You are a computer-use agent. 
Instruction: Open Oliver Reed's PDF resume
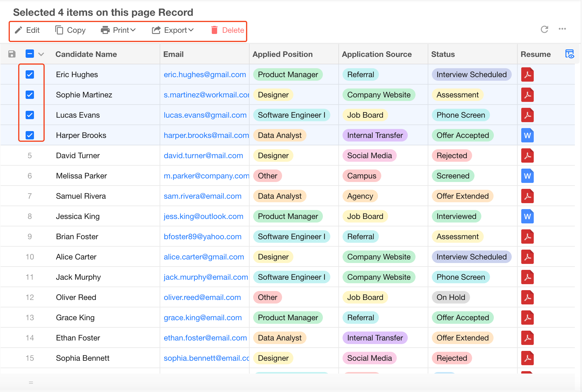pyautogui.click(x=527, y=297)
